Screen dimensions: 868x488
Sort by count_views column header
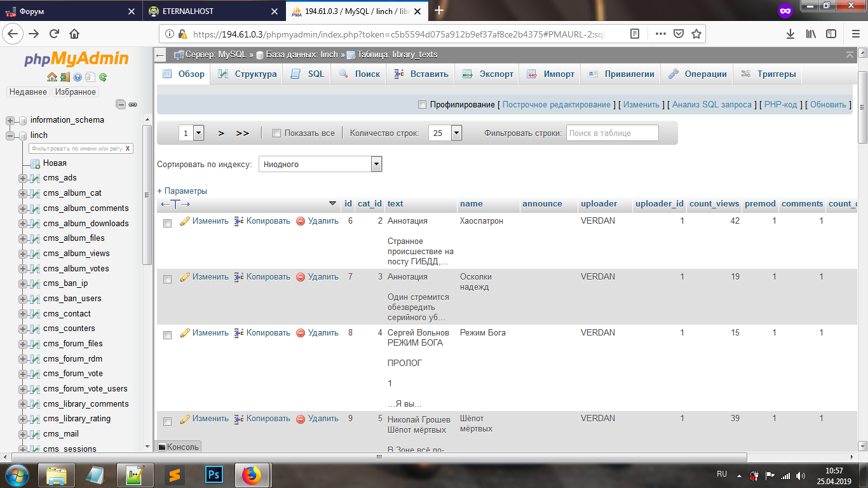click(714, 204)
